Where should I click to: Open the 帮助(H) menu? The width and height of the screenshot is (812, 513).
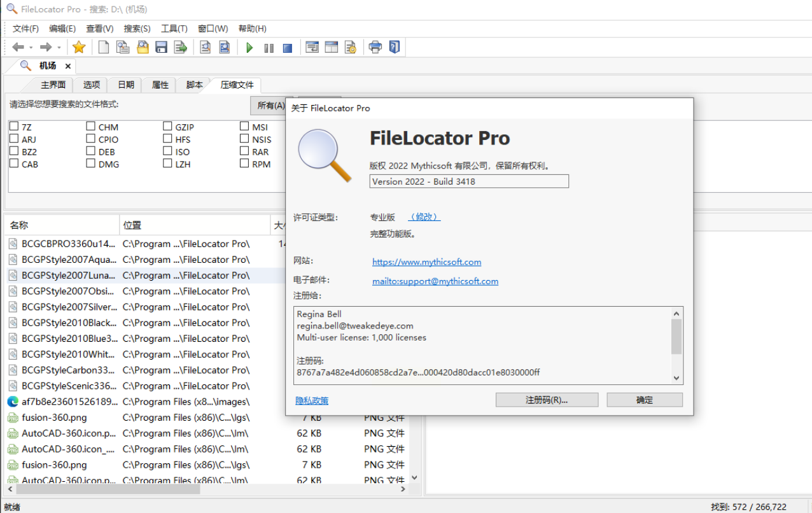tap(252, 29)
